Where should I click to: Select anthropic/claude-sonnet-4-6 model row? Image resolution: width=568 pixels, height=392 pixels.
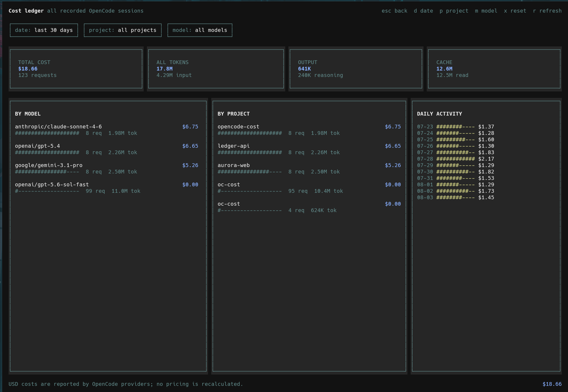[107, 130]
